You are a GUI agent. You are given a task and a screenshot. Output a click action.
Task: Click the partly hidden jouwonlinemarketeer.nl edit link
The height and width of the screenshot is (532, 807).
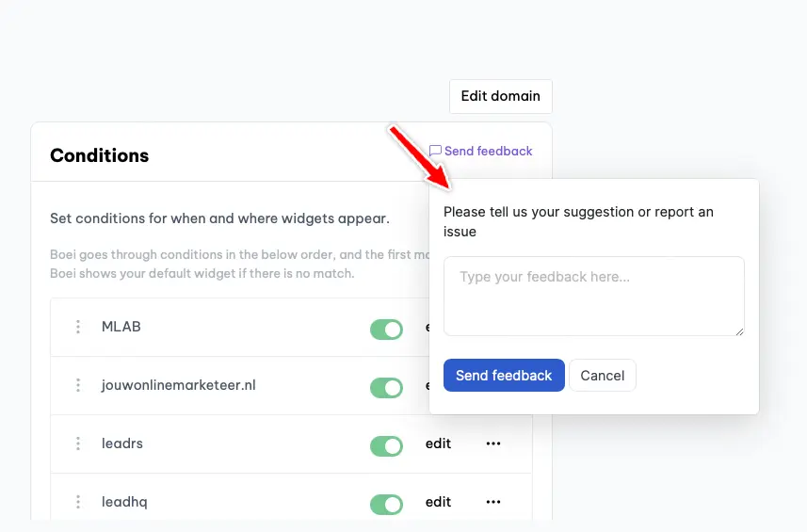427,386
